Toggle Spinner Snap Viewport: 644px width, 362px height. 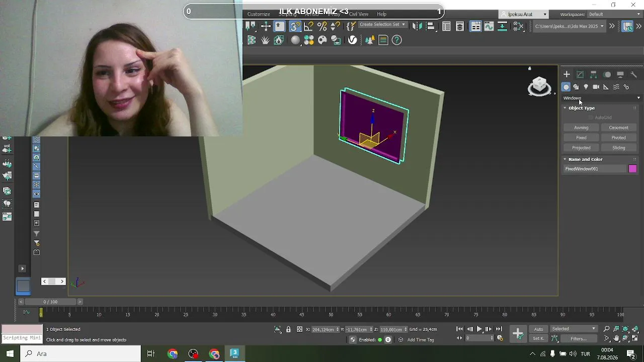pos(336,26)
